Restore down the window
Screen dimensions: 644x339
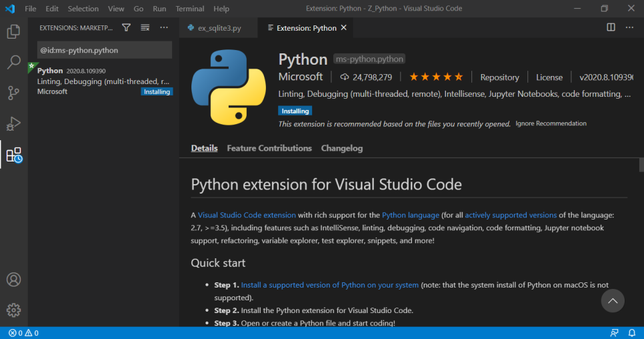point(604,9)
